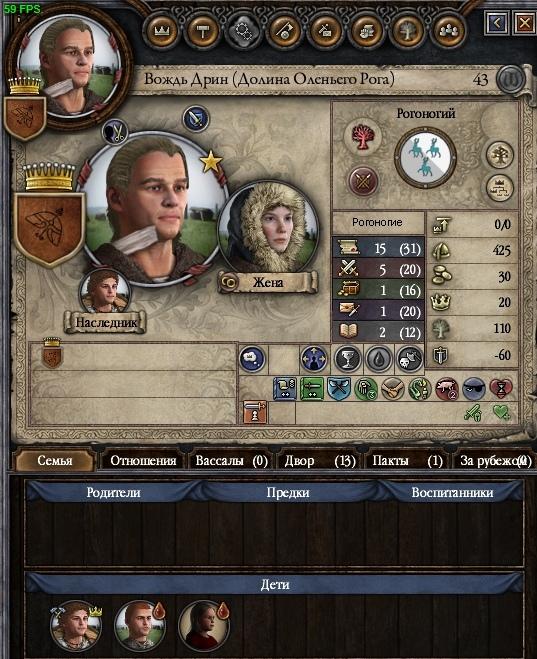Switch to the Двор (13) tab
This screenshot has width=537, height=659.
point(320,461)
